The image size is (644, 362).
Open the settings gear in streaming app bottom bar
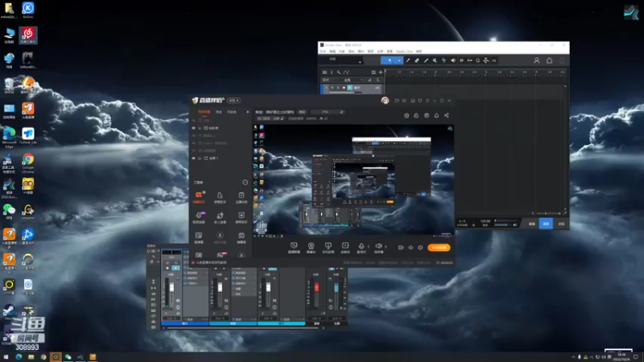[x=420, y=248]
